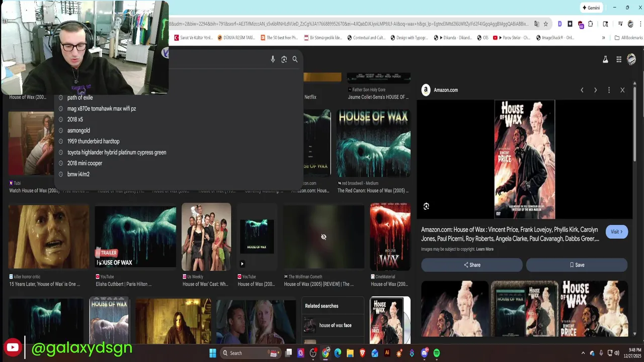Open 'Contextual and Cult...' bookmark

point(366,38)
